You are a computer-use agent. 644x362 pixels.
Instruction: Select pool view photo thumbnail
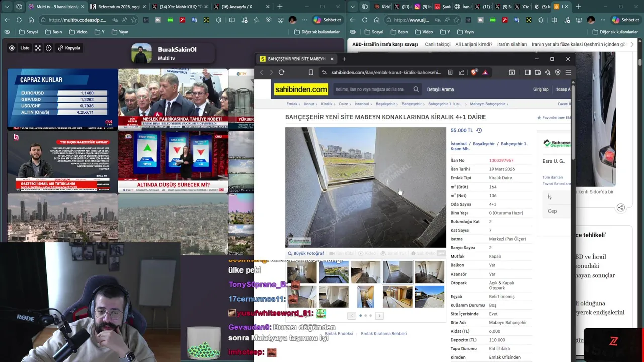tap(334, 272)
